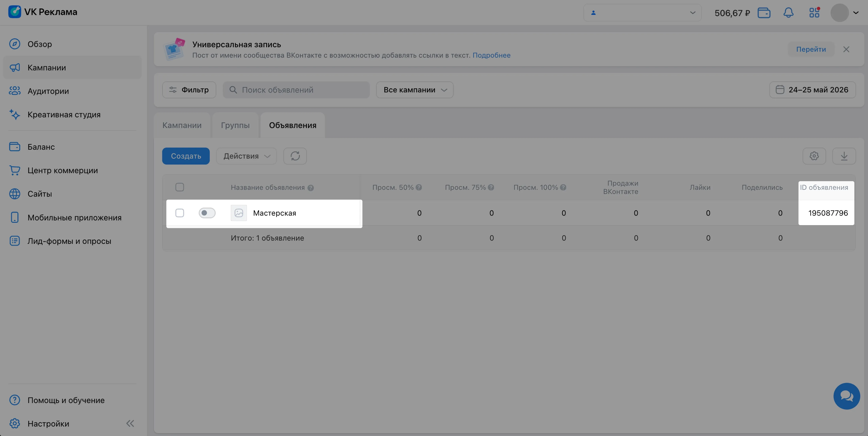
Task: Click the image thumbnail of Мастерская ad
Action: coord(239,213)
